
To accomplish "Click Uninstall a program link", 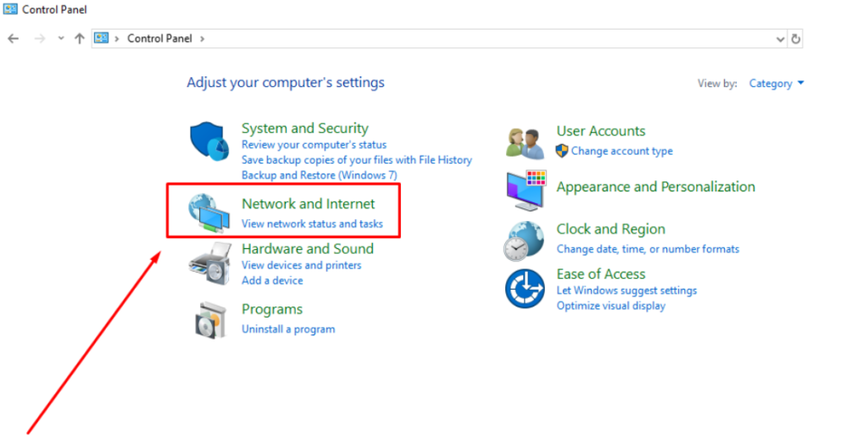I will [288, 329].
